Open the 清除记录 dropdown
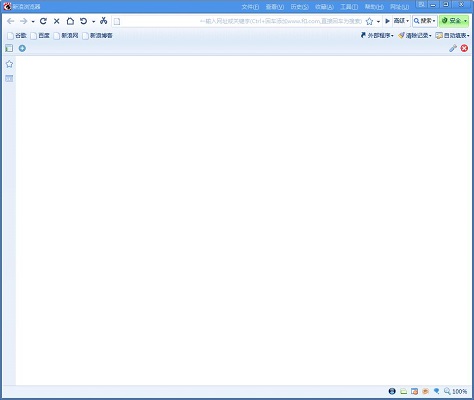This screenshot has height=400, width=474. pyautogui.click(x=415, y=35)
